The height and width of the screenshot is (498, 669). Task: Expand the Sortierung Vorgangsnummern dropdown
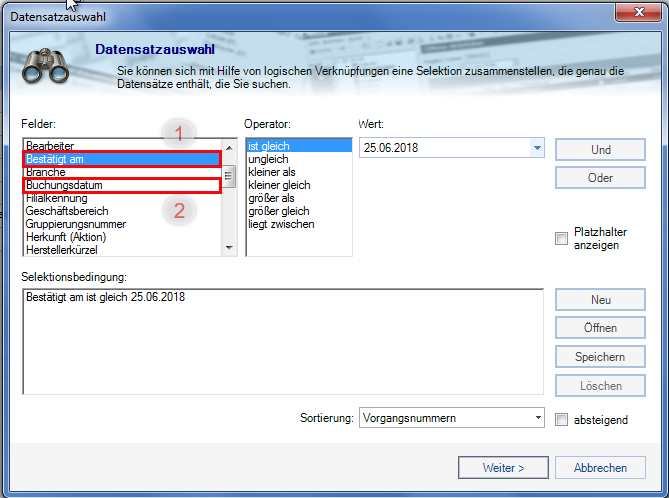[537, 418]
